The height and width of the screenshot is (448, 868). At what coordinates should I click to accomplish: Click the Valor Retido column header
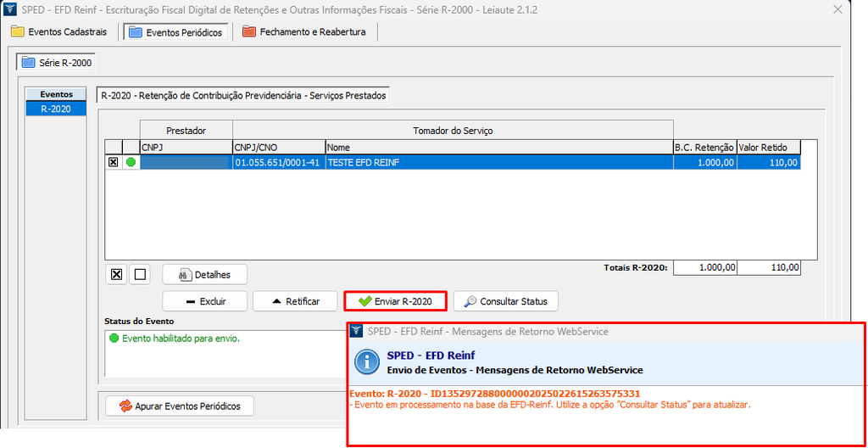767,148
